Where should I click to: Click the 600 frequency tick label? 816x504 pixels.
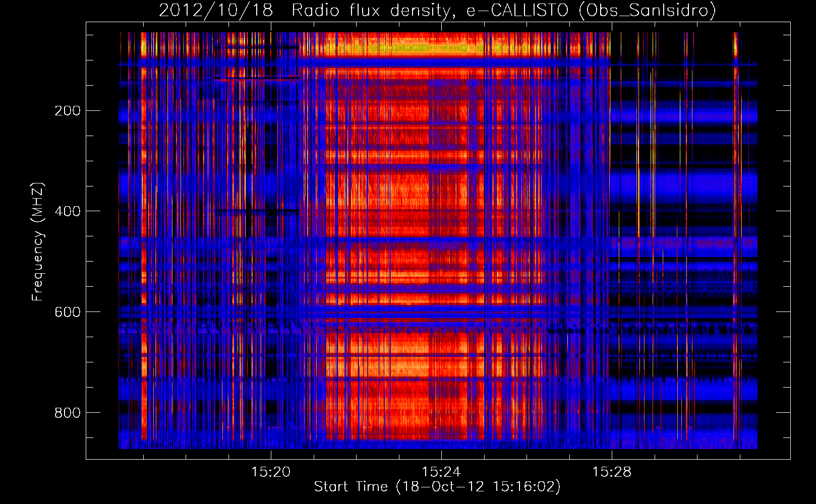click(68, 312)
